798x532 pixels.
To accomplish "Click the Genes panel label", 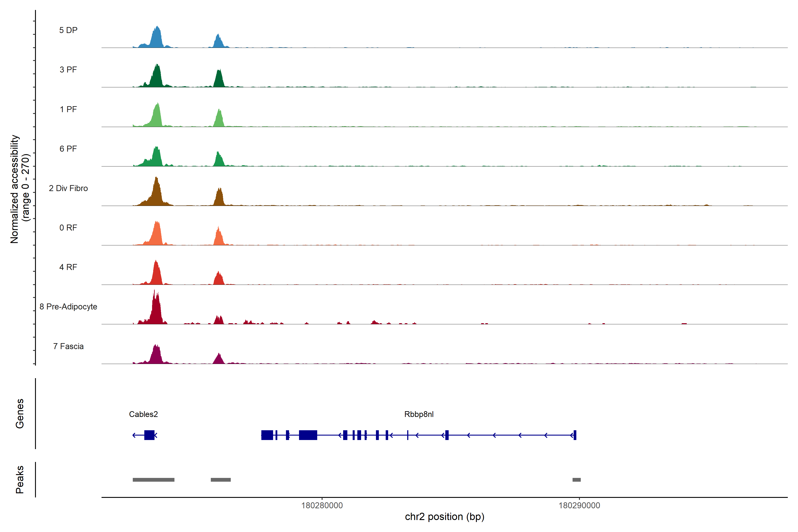I will coord(20,414).
